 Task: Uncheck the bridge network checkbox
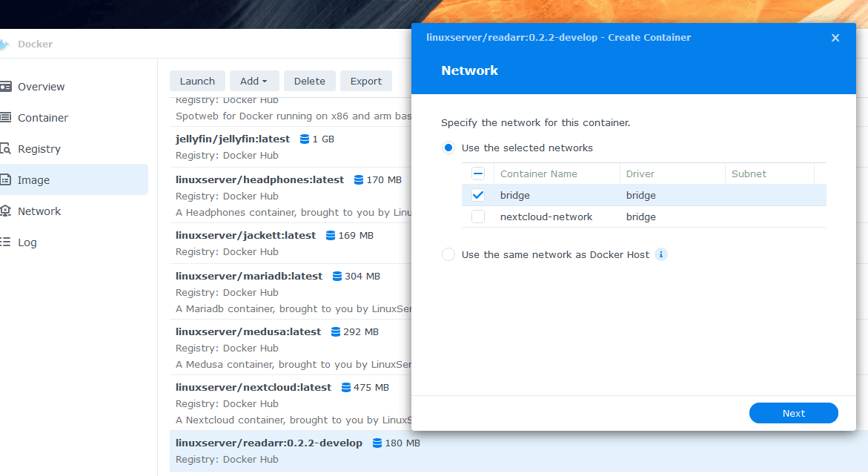point(478,196)
